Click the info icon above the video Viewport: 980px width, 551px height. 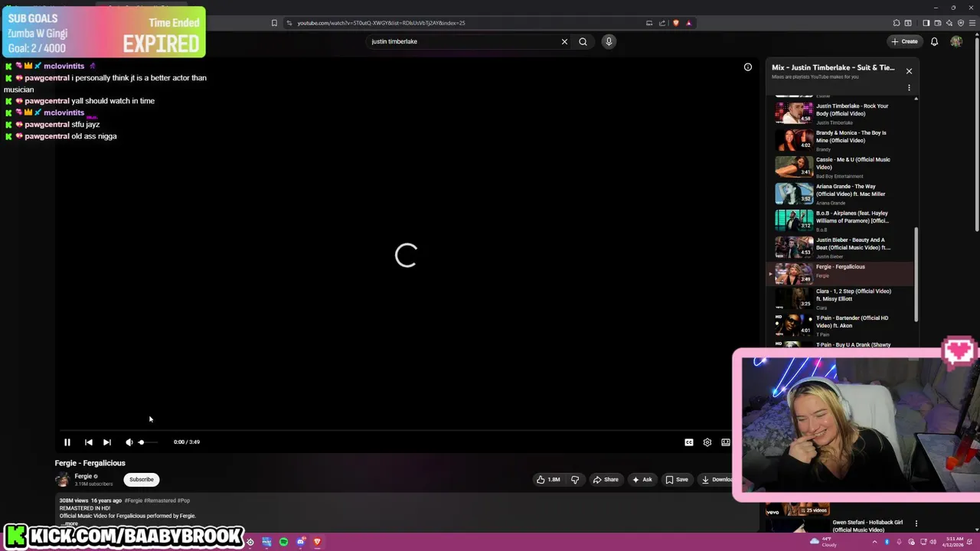click(x=748, y=67)
